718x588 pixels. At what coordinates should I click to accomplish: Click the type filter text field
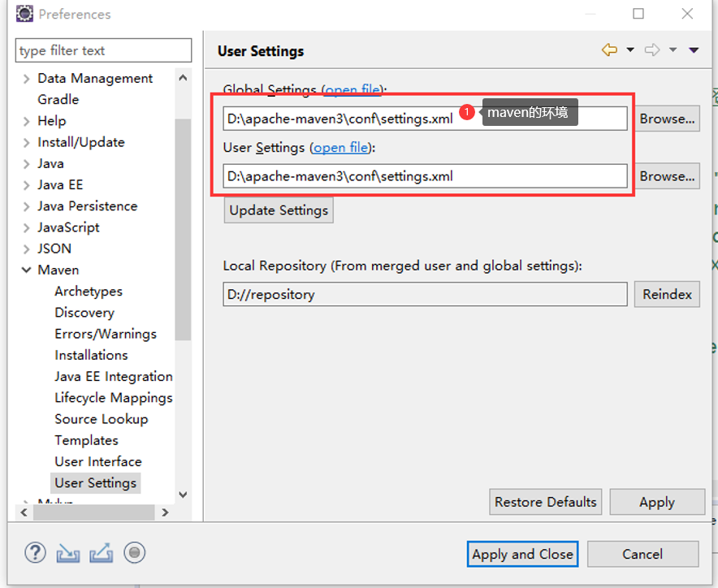pos(103,50)
